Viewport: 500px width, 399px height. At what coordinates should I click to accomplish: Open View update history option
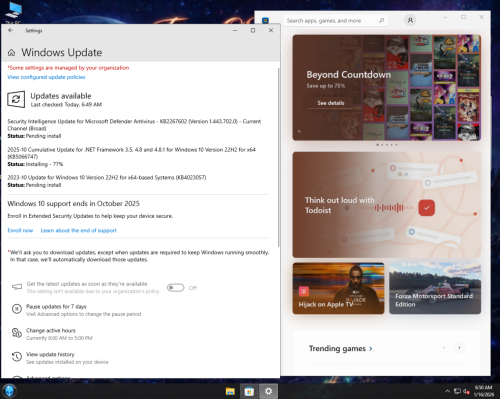pyautogui.click(x=50, y=354)
